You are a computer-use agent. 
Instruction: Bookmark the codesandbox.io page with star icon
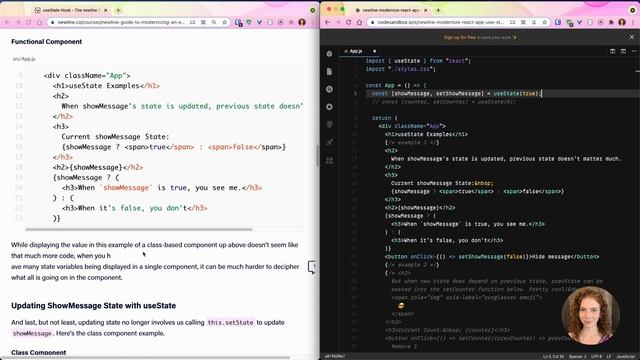[x=544, y=22]
